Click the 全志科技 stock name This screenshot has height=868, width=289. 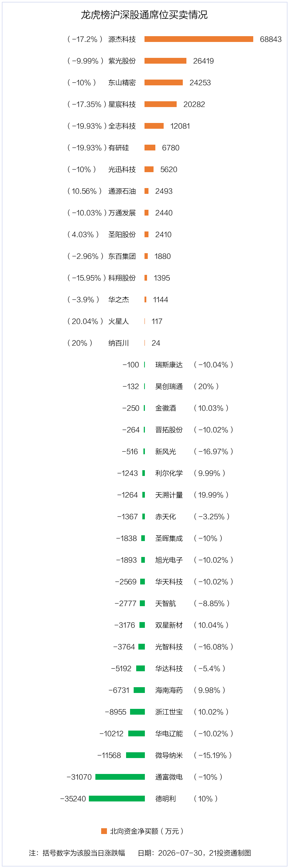122,126
